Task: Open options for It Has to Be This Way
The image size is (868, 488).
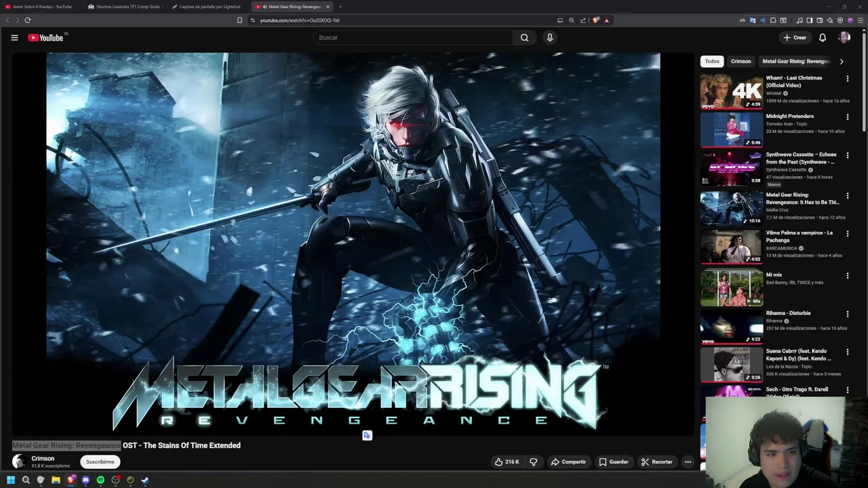Action: click(x=847, y=196)
